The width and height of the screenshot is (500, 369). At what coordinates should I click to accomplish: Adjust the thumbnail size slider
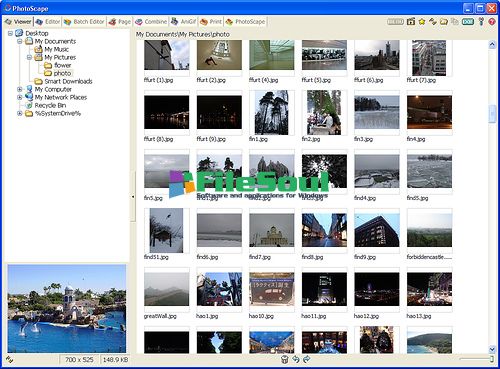(x=492, y=359)
